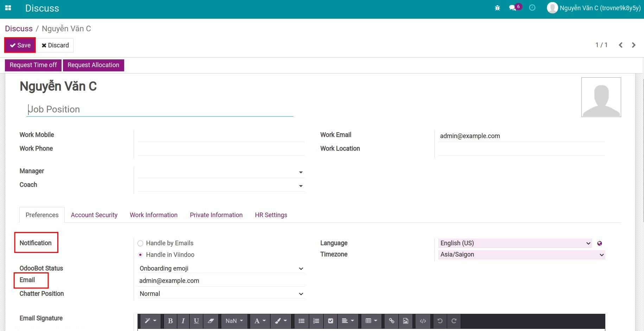
Task: Save the user profile changes
Action: pyautogui.click(x=20, y=45)
